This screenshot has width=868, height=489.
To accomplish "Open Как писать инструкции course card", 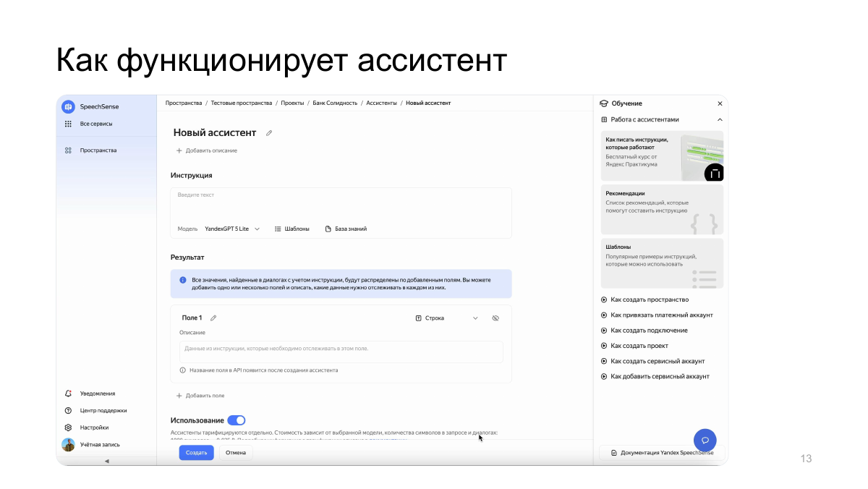I will (662, 156).
